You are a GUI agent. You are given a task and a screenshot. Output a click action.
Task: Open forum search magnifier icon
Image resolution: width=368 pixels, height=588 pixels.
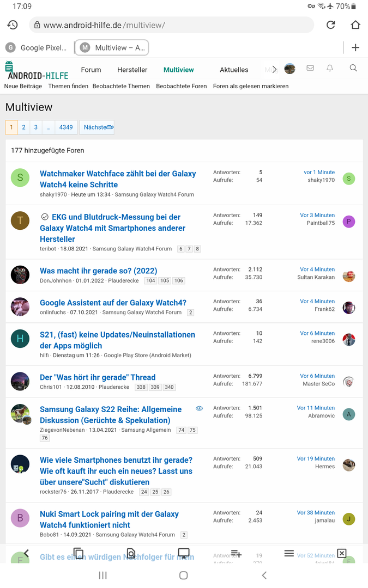(353, 68)
